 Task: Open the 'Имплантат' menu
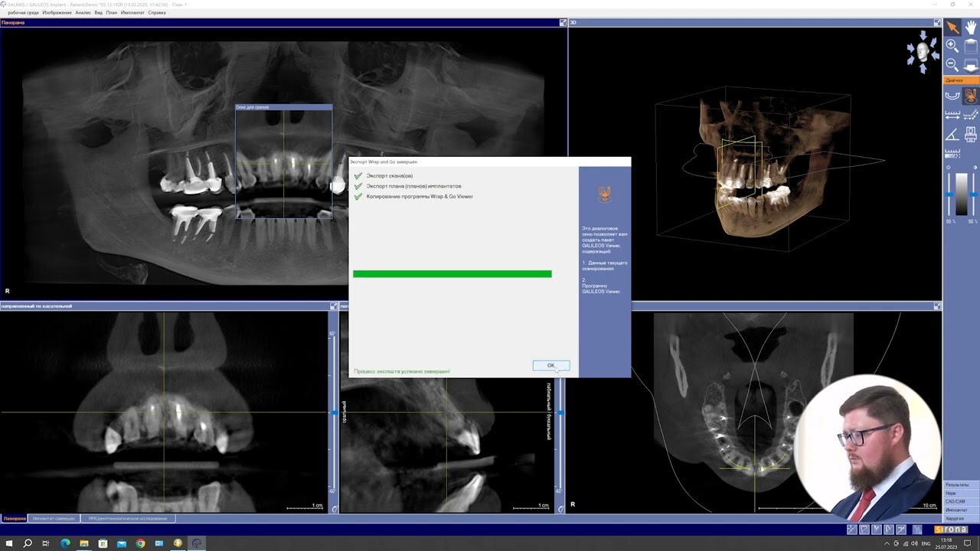tap(132, 12)
